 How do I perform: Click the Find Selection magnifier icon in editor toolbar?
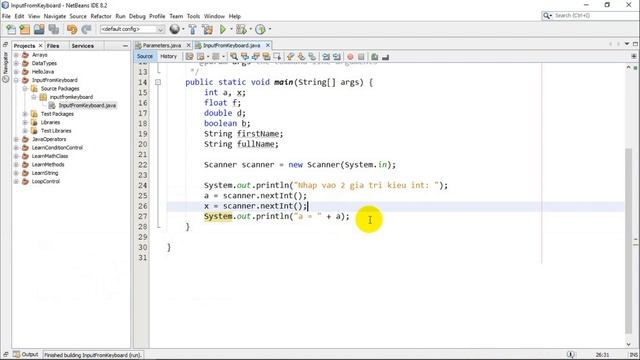pyautogui.click(x=234, y=57)
